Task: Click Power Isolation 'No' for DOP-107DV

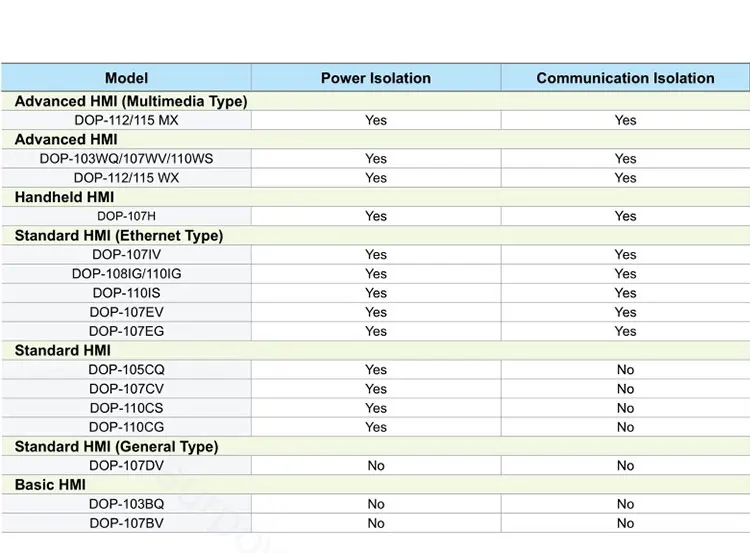Action: [x=375, y=466]
